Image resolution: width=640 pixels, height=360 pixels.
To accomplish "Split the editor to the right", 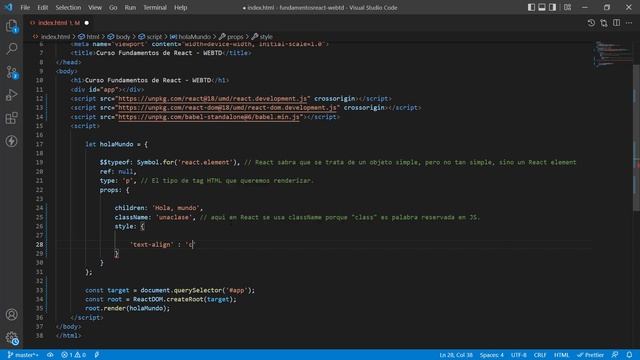I will coord(616,23).
